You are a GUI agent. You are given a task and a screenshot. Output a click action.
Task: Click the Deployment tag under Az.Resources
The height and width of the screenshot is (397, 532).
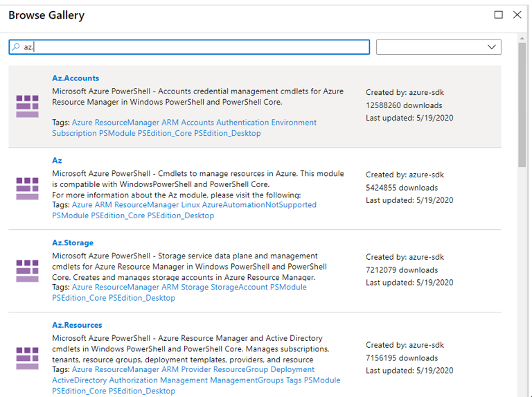tap(292, 369)
